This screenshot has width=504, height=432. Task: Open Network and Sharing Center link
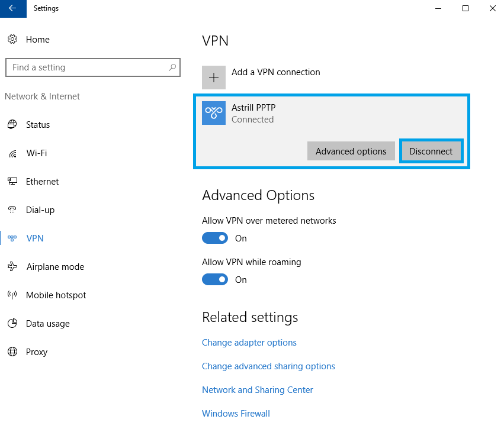click(x=258, y=390)
